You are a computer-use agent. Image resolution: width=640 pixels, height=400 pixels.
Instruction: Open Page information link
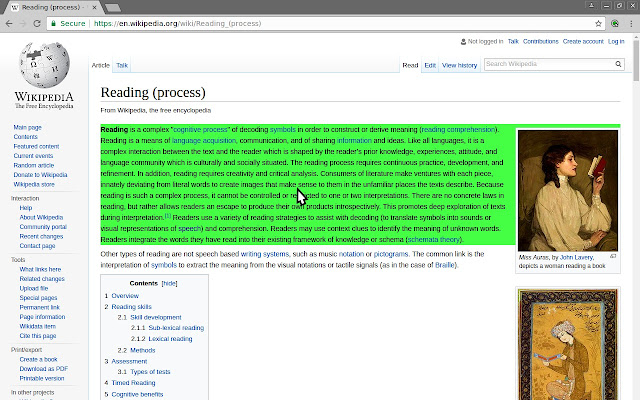[42, 317]
